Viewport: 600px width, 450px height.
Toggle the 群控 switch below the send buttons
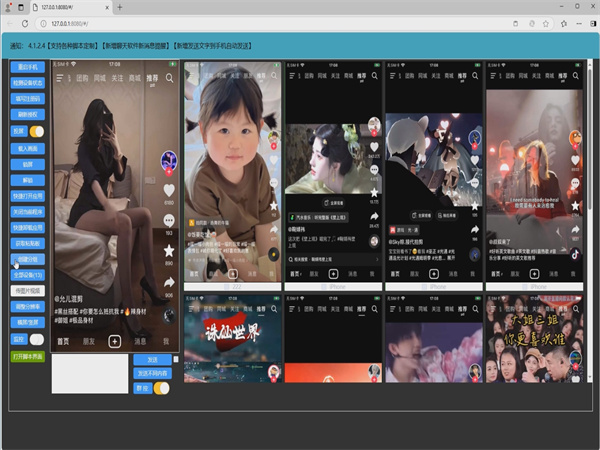tap(159, 387)
